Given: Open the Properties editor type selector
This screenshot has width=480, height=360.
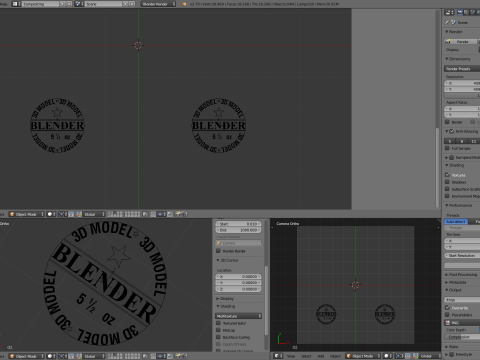Looking at the screenshot, I should (449, 12).
